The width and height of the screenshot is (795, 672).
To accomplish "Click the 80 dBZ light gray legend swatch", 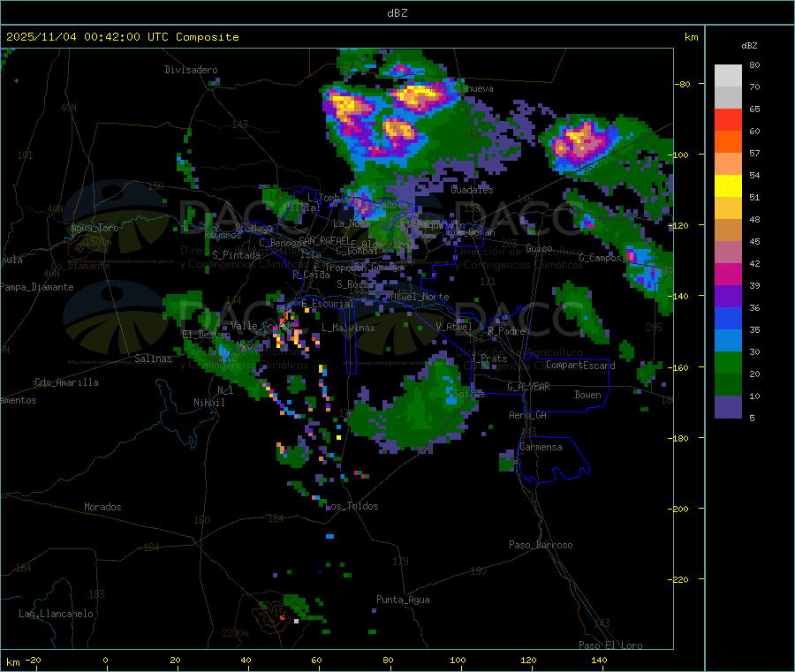I will tap(728, 76).
